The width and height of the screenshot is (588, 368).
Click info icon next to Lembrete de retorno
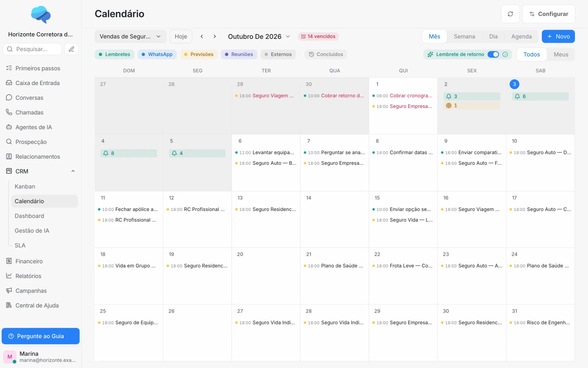click(505, 54)
